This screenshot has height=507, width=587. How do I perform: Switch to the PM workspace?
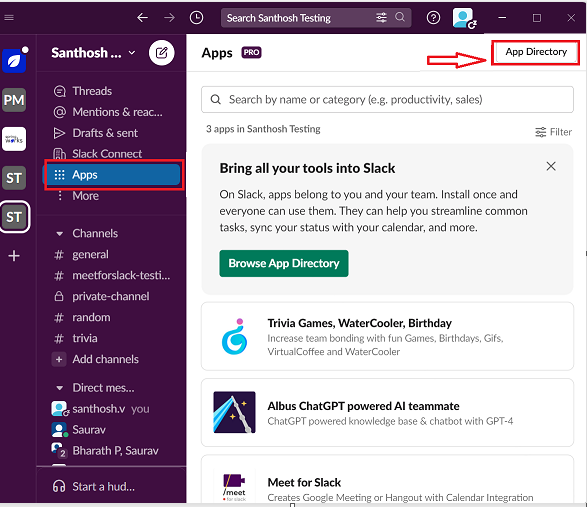pos(14,100)
